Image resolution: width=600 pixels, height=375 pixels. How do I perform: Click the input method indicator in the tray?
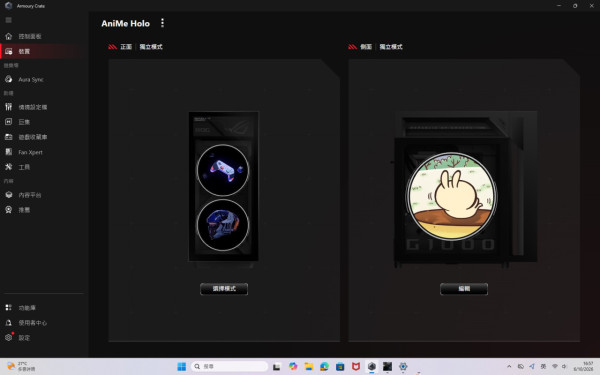pos(543,367)
